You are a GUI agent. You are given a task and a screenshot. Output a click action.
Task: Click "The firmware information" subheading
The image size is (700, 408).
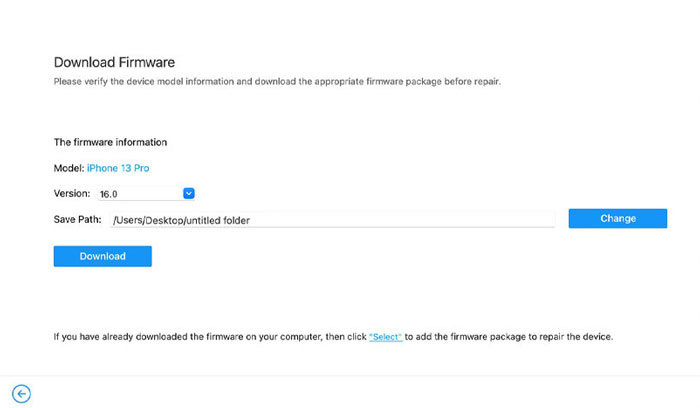[x=110, y=142]
